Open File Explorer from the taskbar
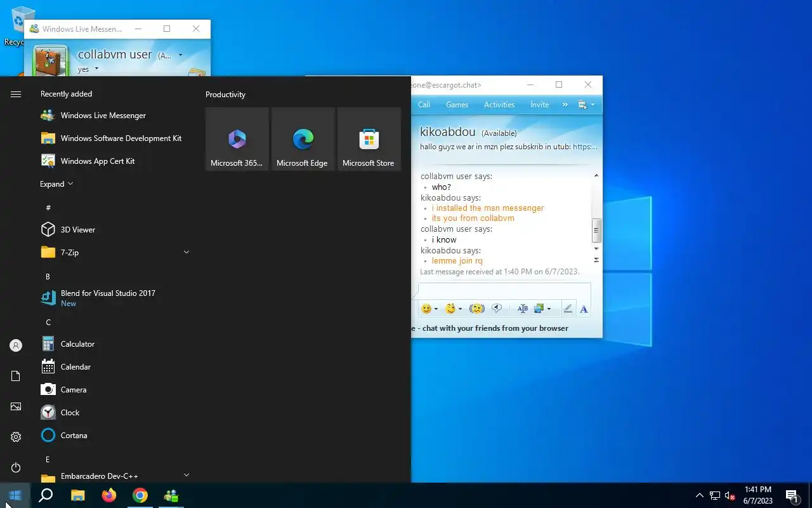This screenshot has height=508, width=812. (x=77, y=495)
